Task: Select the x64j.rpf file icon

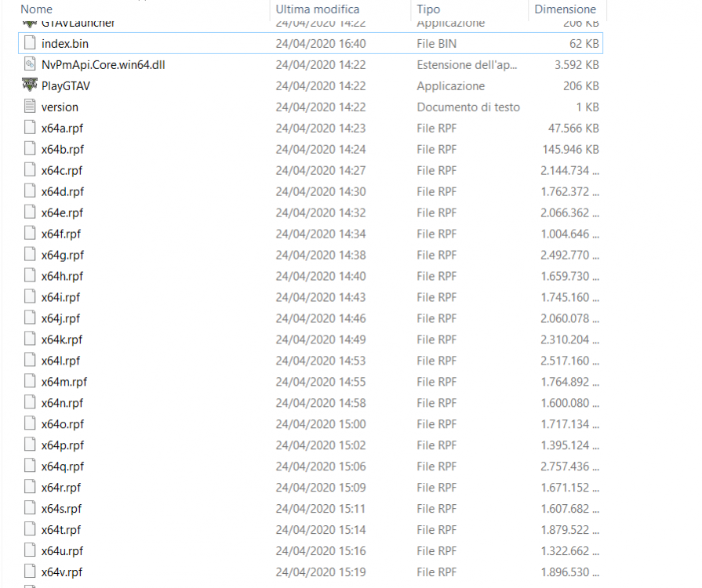Action: click(30, 318)
